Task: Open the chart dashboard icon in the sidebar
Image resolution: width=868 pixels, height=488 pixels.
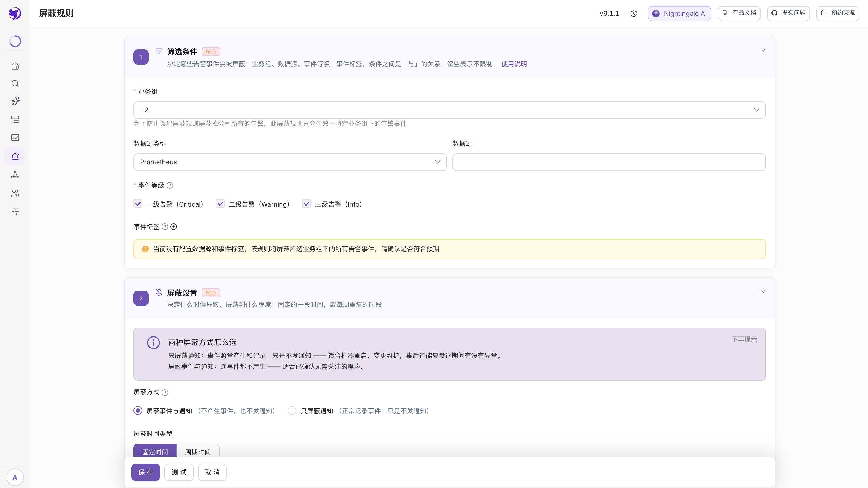Action: pos(15,137)
